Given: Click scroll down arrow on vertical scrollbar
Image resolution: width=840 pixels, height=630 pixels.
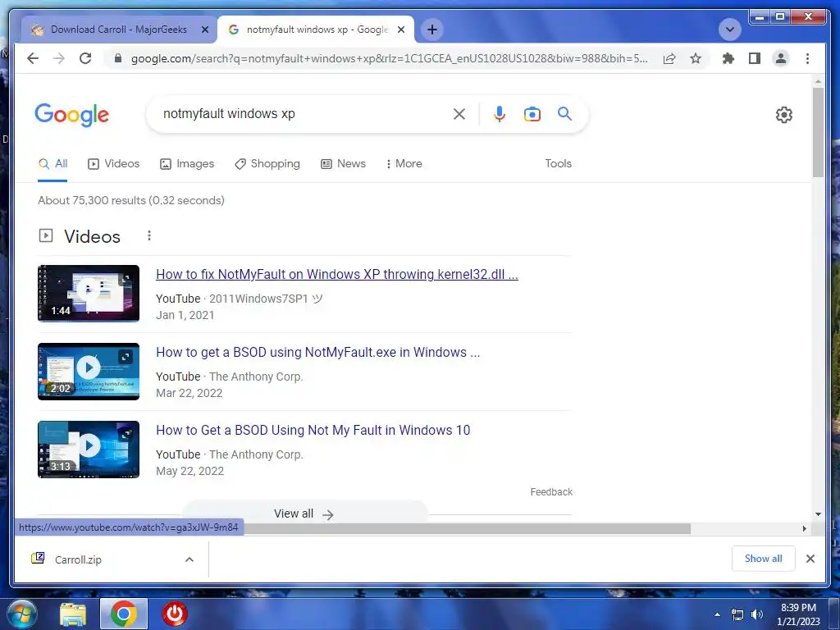Looking at the screenshot, I should click(818, 514).
